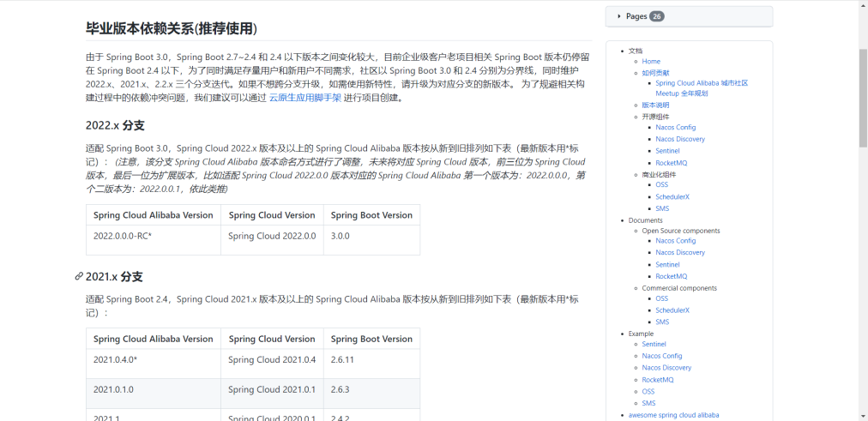Open Nacos Discovery under 开源组件

(680, 140)
